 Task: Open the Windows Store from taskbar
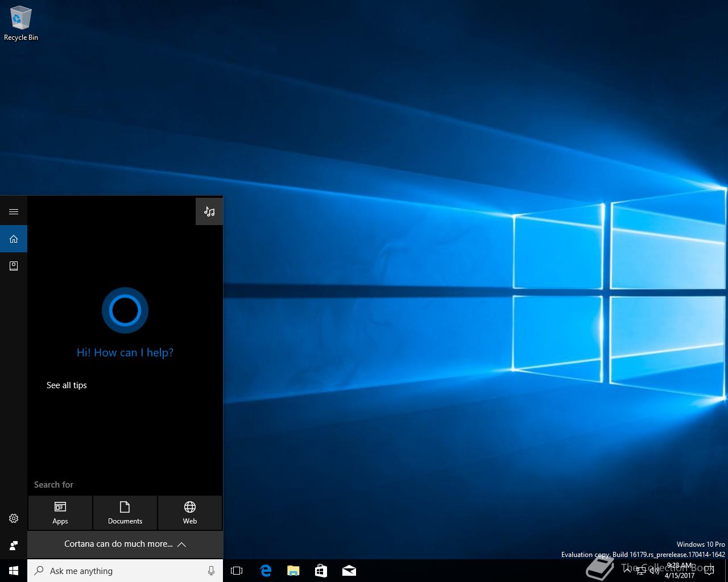pyautogui.click(x=321, y=571)
